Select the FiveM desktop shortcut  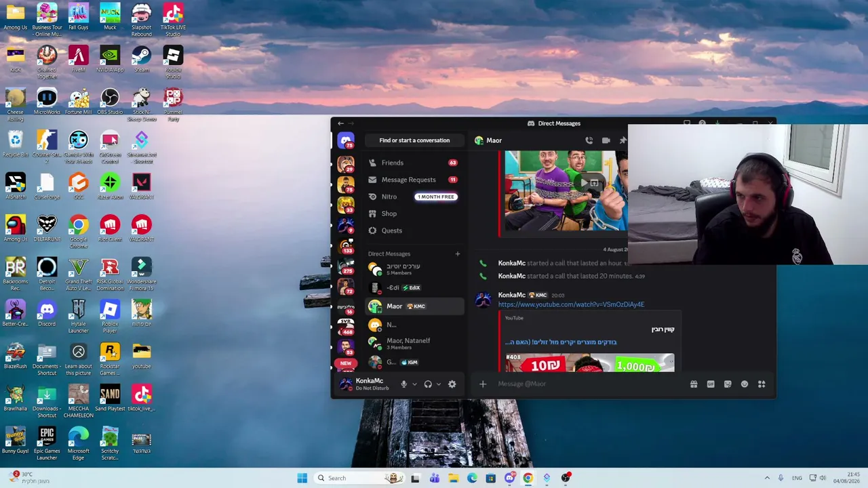click(x=78, y=59)
